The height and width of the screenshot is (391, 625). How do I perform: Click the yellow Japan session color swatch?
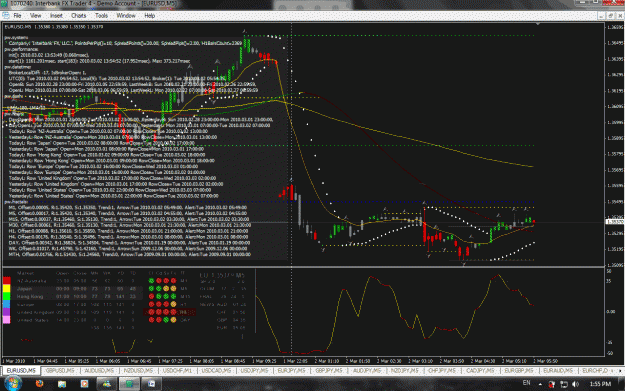(x=7, y=288)
